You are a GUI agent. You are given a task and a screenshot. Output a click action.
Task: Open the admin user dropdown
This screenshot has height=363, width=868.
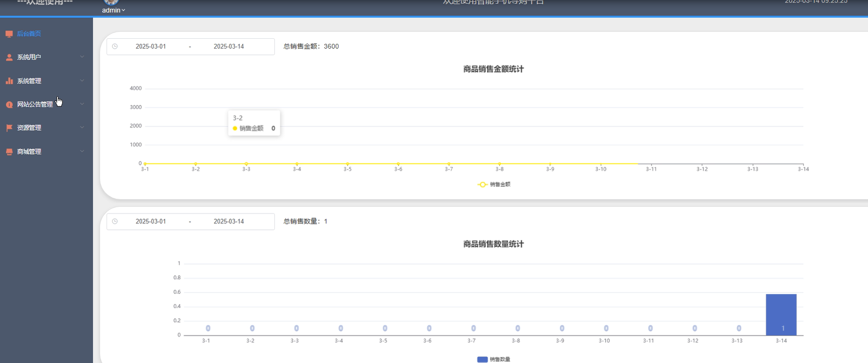point(114,10)
